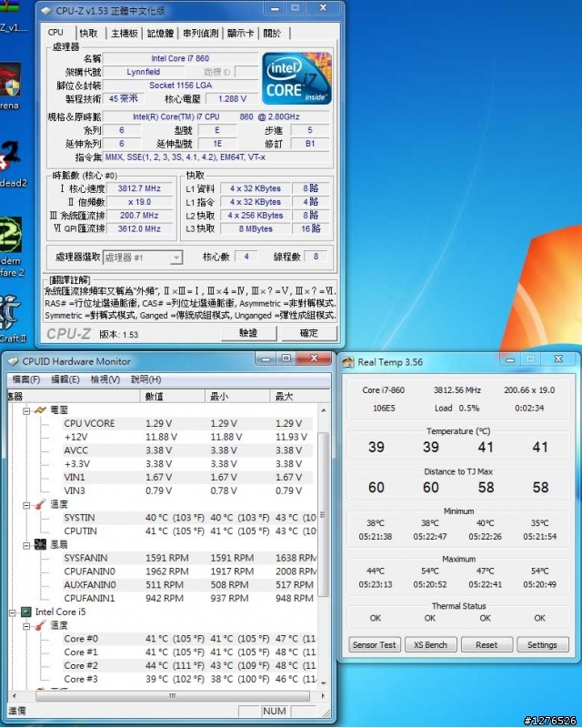Click the scroll up arrow in Hardware Monitor
This screenshot has height=728, width=582.
coord(324,410)
